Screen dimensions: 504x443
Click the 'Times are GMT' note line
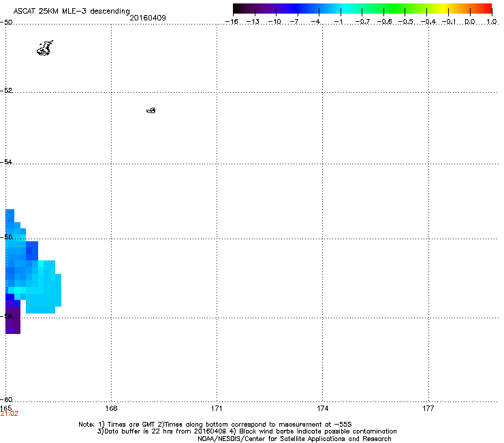[x=215, y=425]
